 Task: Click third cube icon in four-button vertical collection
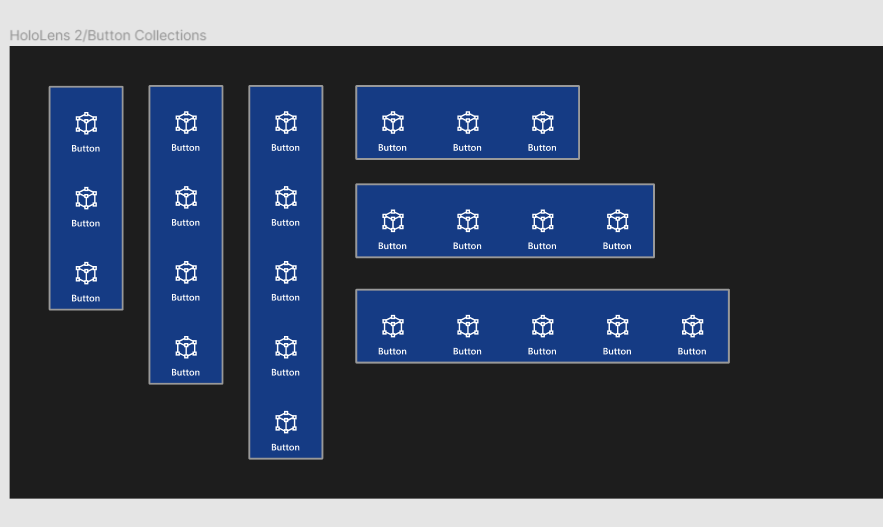[186, 273]
